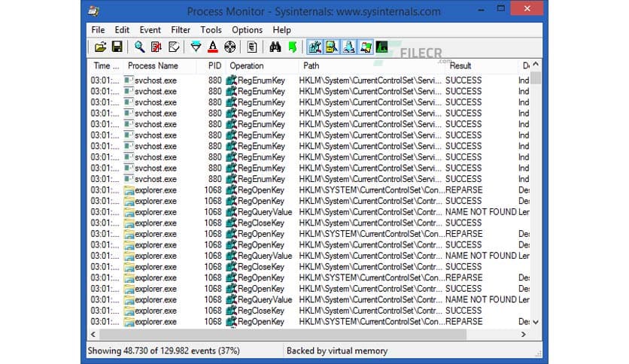
Task: Click the green Jump To Object arrow
Action: tap(293, 47)
